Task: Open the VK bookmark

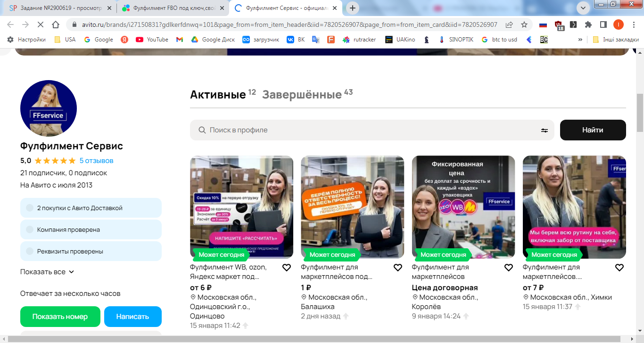Action: pos(296,40)
